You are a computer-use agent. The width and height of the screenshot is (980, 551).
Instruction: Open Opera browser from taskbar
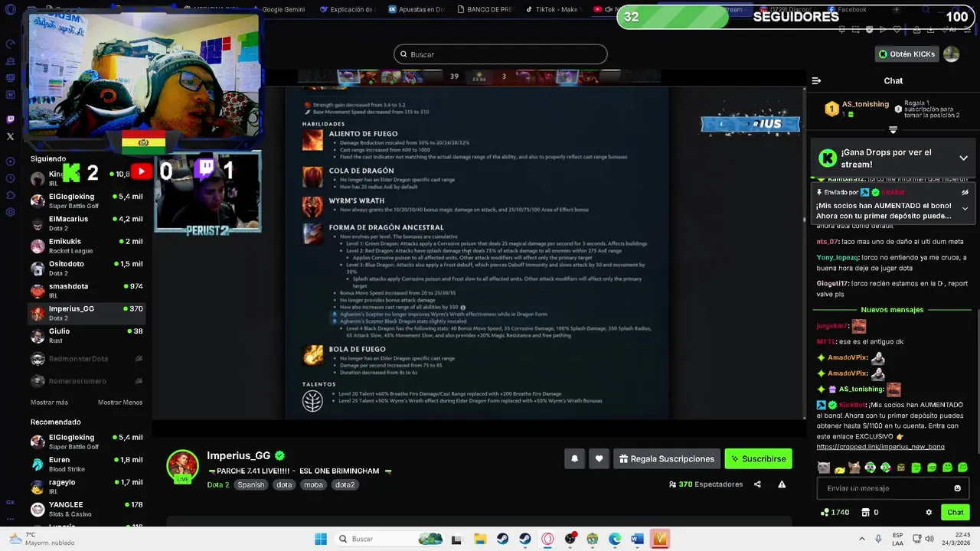(x=547, y=539)
